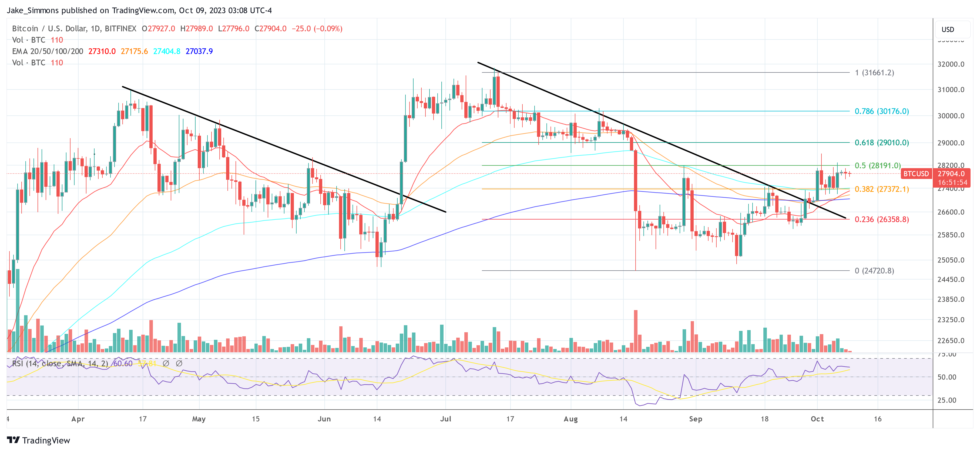
Task: Select the RSI (14, close, SMA, 14, 2) label
Action: [60, 364]
